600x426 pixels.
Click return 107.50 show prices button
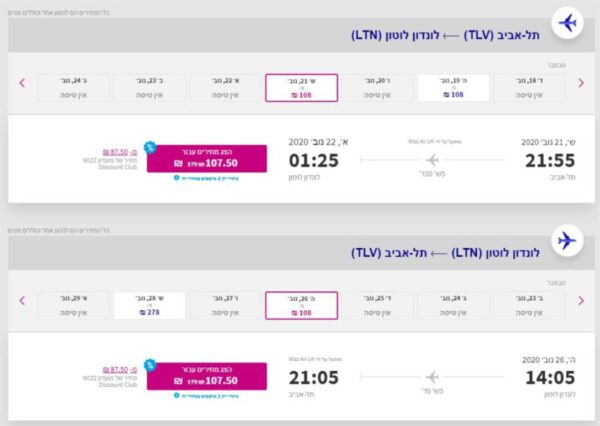click(x=207, y=376)
